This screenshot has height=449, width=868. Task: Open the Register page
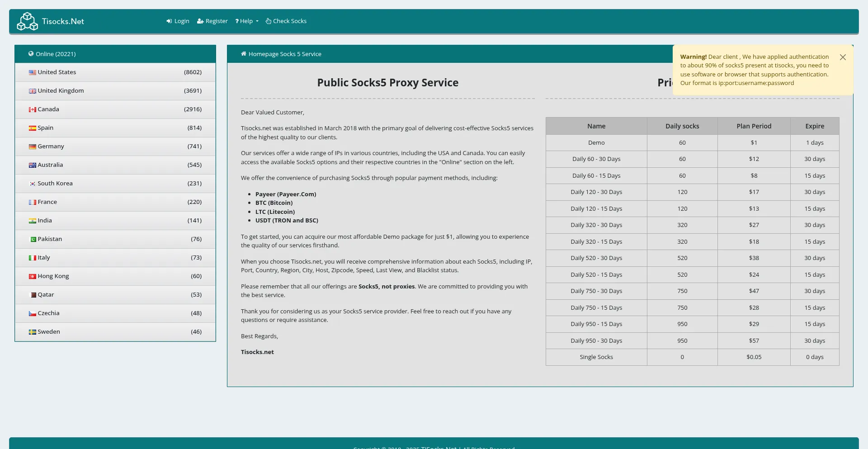212,21
